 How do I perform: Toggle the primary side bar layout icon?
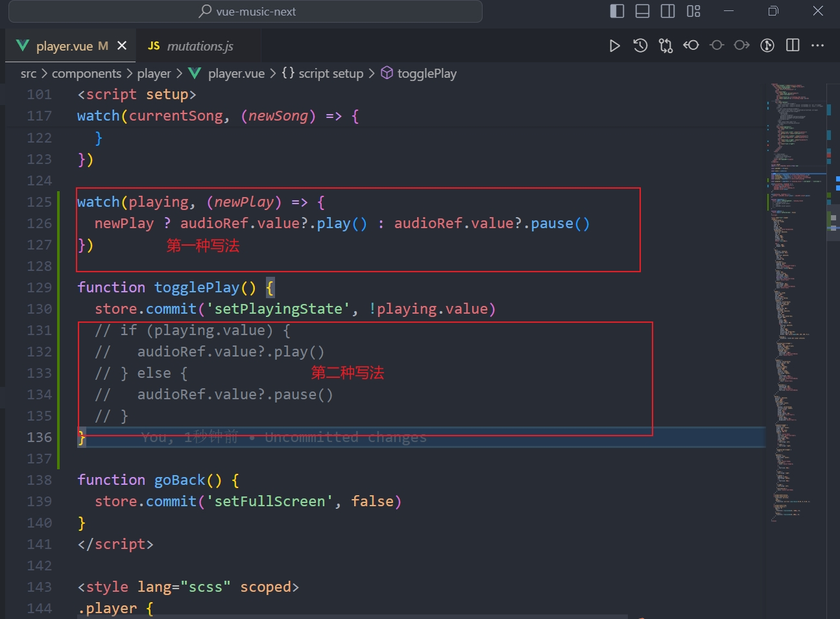pos(618,11)
